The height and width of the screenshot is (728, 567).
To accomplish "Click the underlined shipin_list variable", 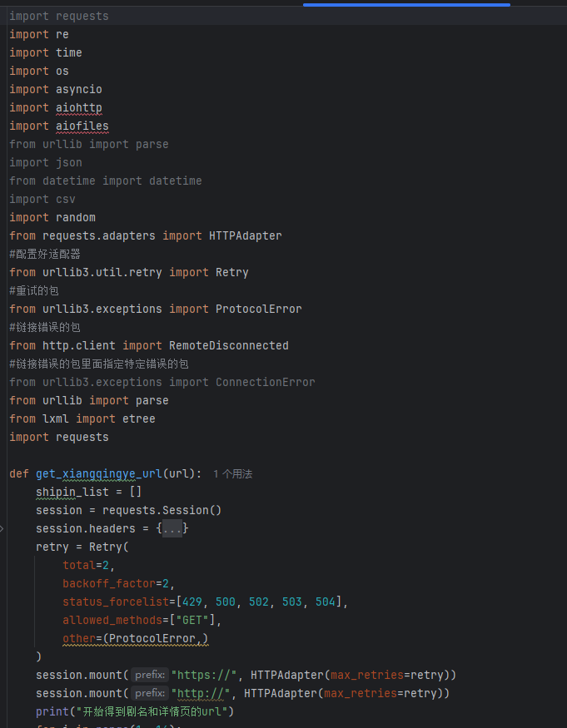I will tap(76, 492).
